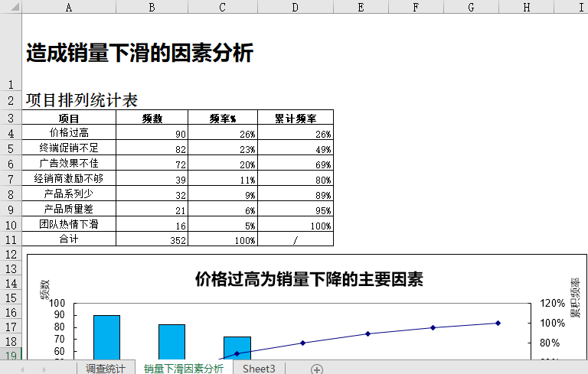The height and width of the screenshot is (374, 588).
Task: Click the previous sheet scroll arrow
Action: (x=23, y=369)
